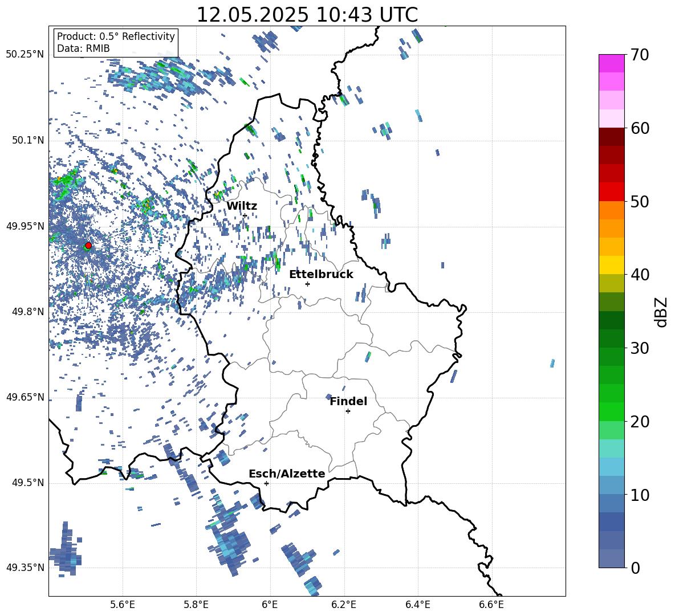The height and width of the screenshot is (616, 675).
Task: Click the red radar site marker
Action: click(x=88, y=246)
